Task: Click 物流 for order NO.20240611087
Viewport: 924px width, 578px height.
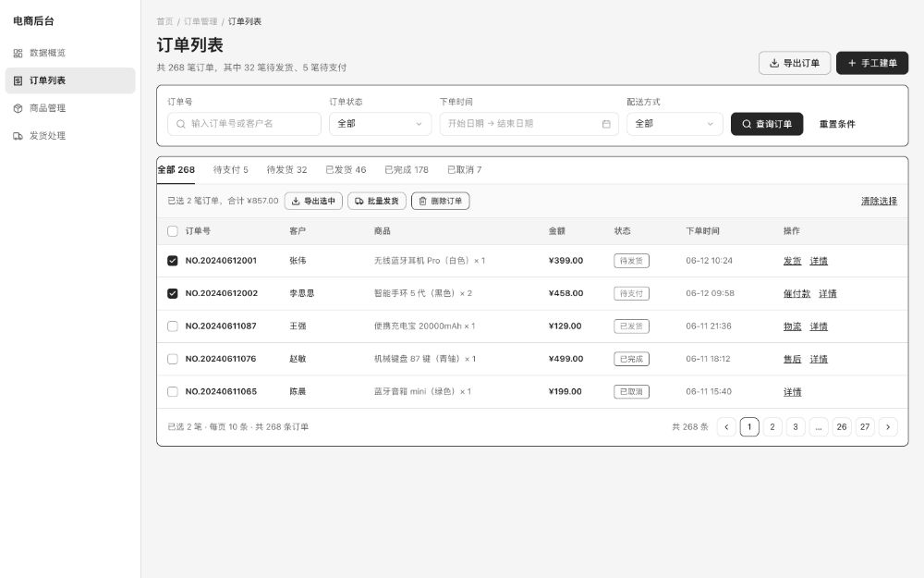Action: pos(792,326)
